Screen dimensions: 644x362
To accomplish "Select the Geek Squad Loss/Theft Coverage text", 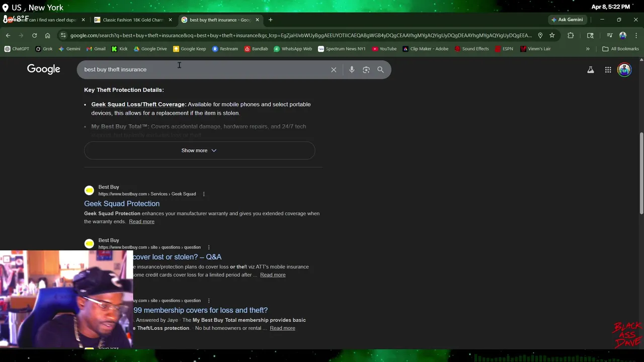I will (139, 104).
